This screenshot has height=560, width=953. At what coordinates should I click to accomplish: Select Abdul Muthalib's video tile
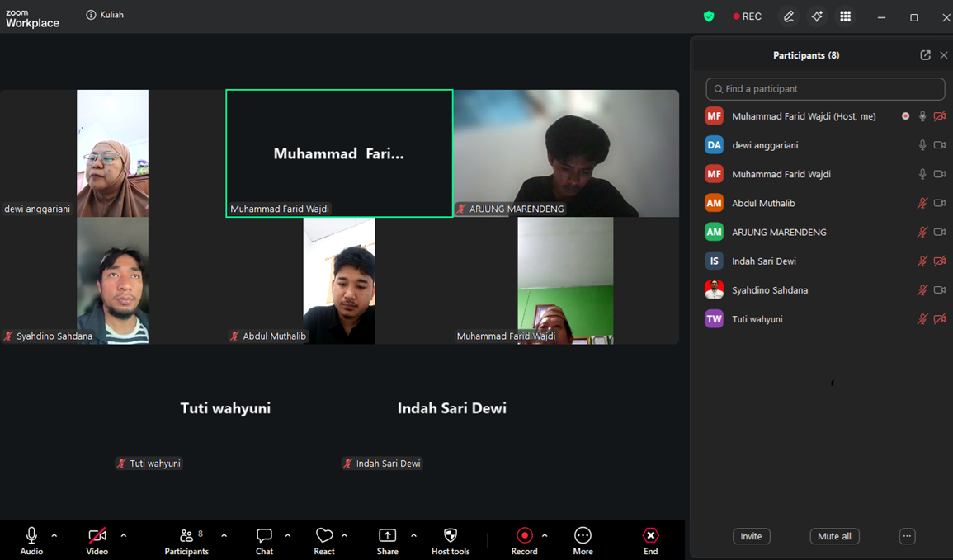tap(339, 280)
